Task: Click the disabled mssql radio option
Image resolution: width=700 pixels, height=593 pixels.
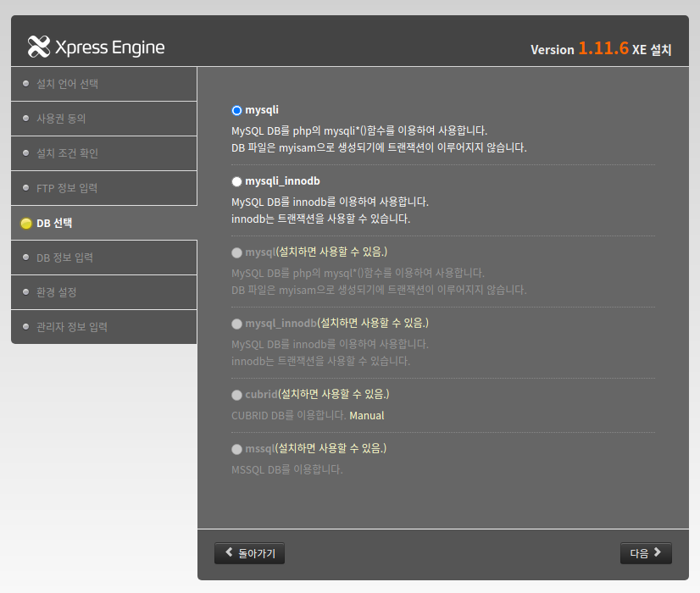Action: click(236, 449)
